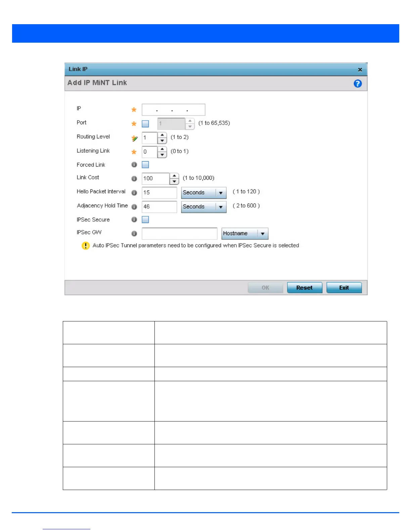
Task: Click the "( 1 to 120 )" range text
Action: pyautogui.click(x=246, y=191)
